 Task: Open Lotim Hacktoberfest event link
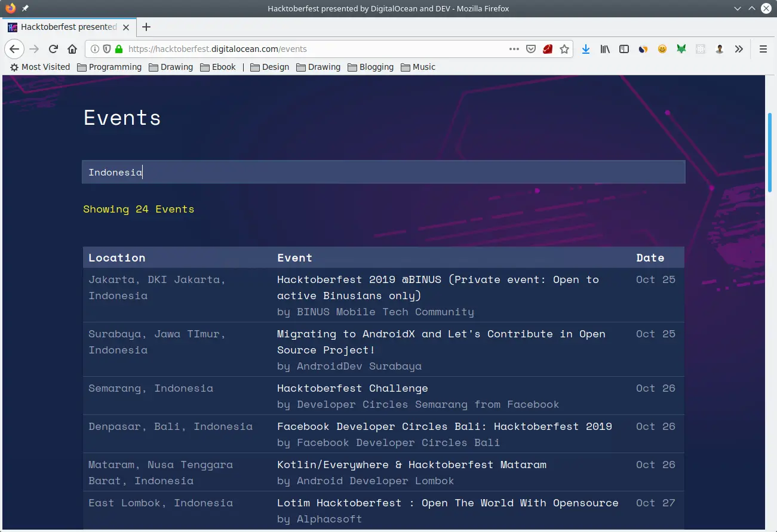coord(448,503)
